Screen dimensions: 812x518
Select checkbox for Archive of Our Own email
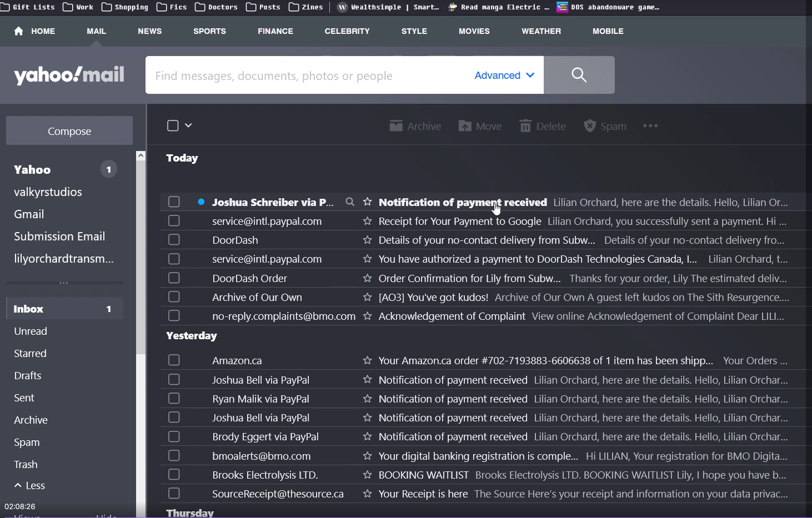tap(174, 297)
